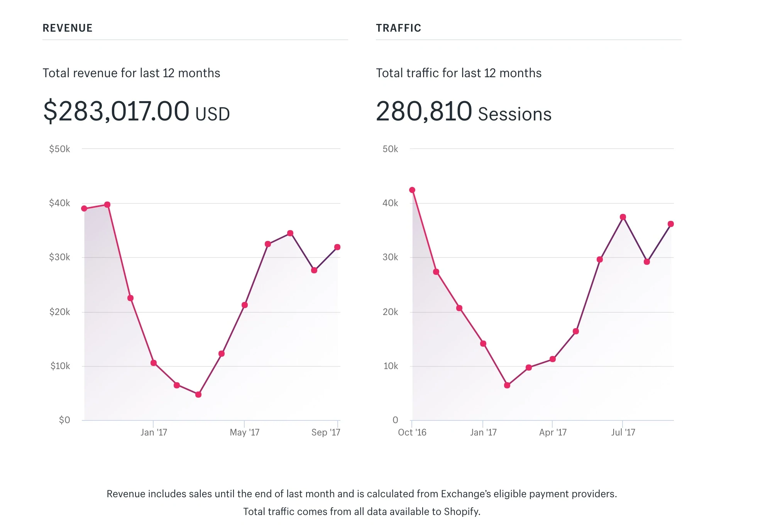Click the $283,017.00 USD total revenue figure
This screenshot has width=758, height=532.
tap(136, 112)
